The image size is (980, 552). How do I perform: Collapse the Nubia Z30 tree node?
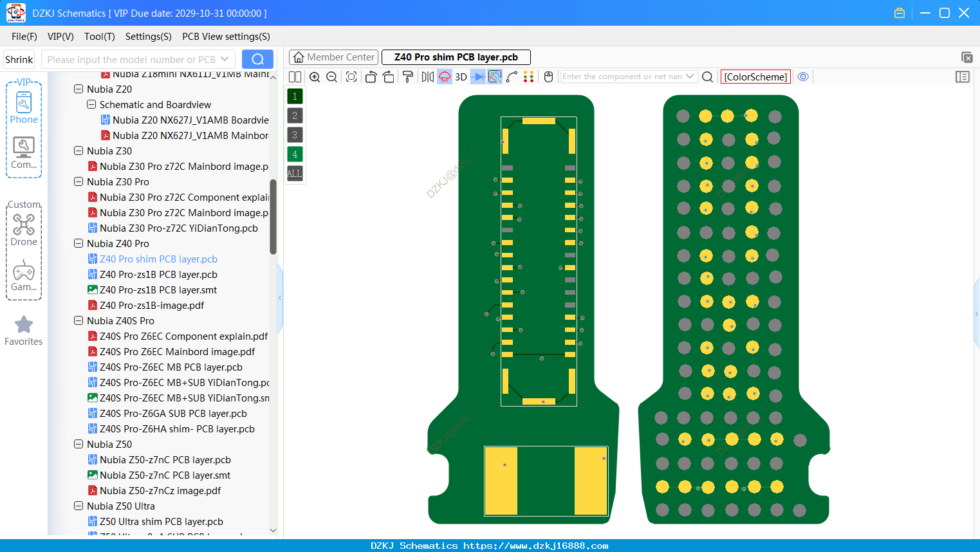(79, 151)
